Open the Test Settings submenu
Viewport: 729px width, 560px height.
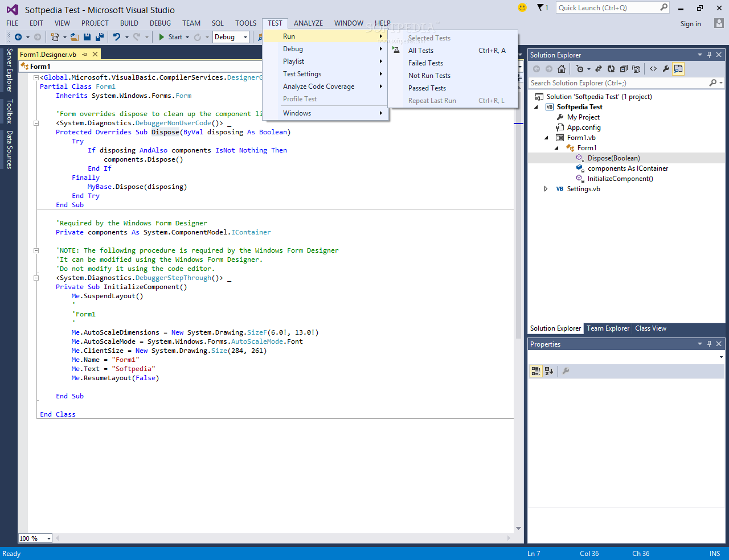326,74
